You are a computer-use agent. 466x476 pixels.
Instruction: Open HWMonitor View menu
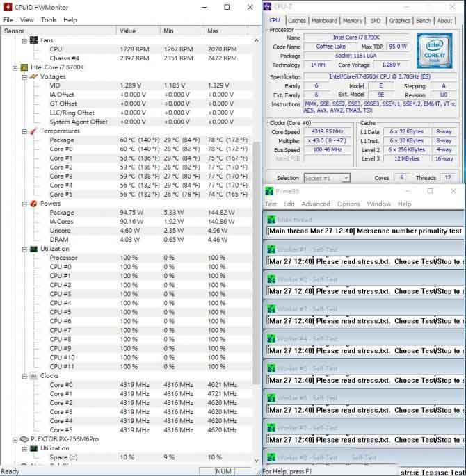pyautogui.click(x=26, y=20)
